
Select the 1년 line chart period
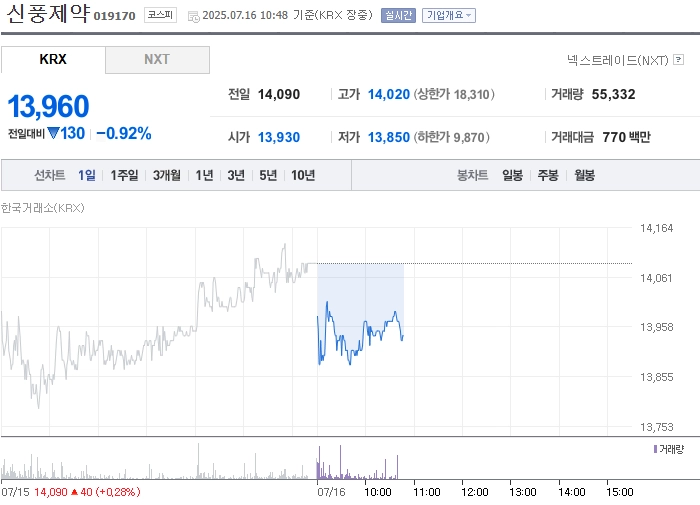click(x=204, y=175)
